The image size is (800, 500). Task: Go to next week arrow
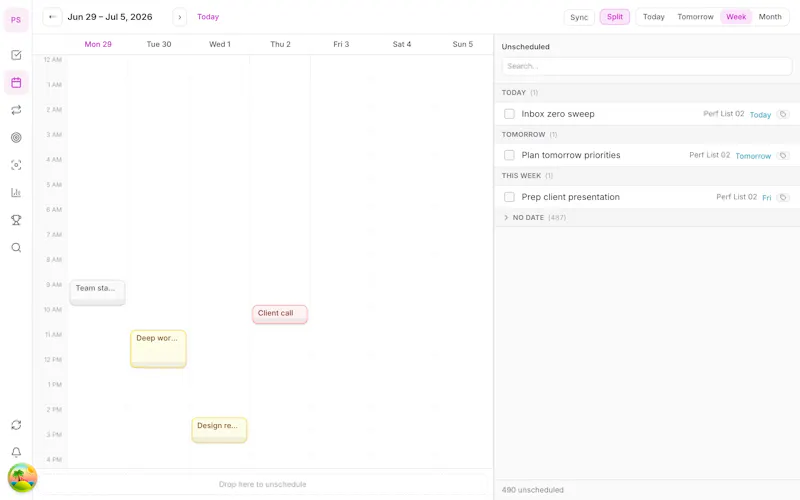180,17
